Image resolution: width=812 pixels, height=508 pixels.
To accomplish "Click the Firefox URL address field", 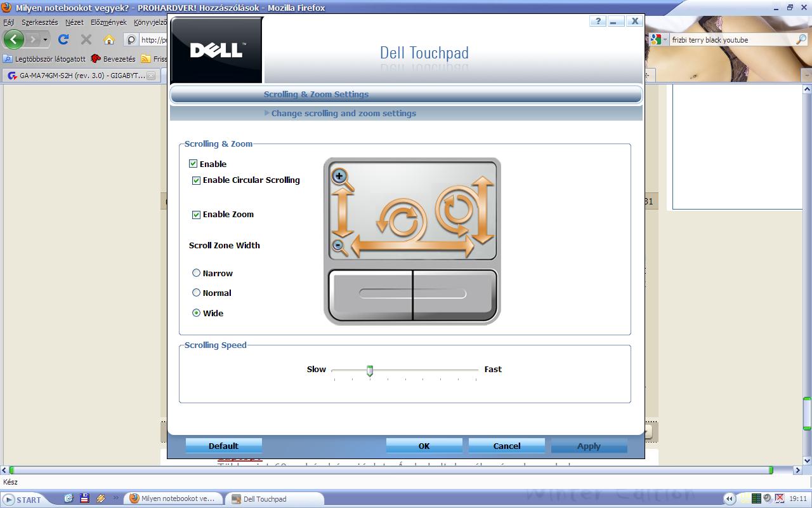I will (x=154, y=39).
